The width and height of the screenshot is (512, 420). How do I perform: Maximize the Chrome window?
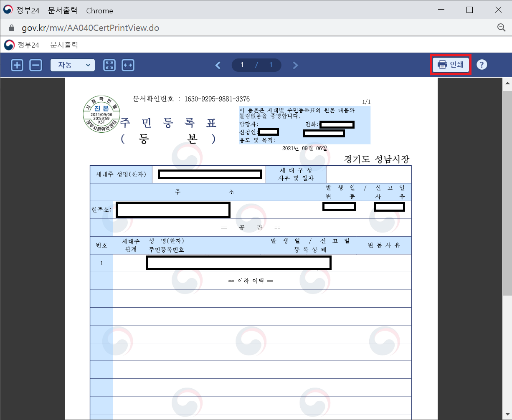point(469,10)
